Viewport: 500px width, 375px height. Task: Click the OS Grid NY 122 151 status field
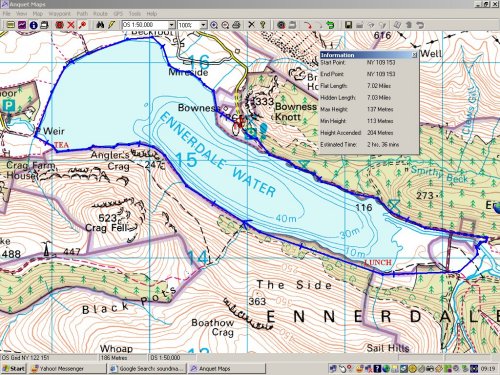tap(49, 358)
